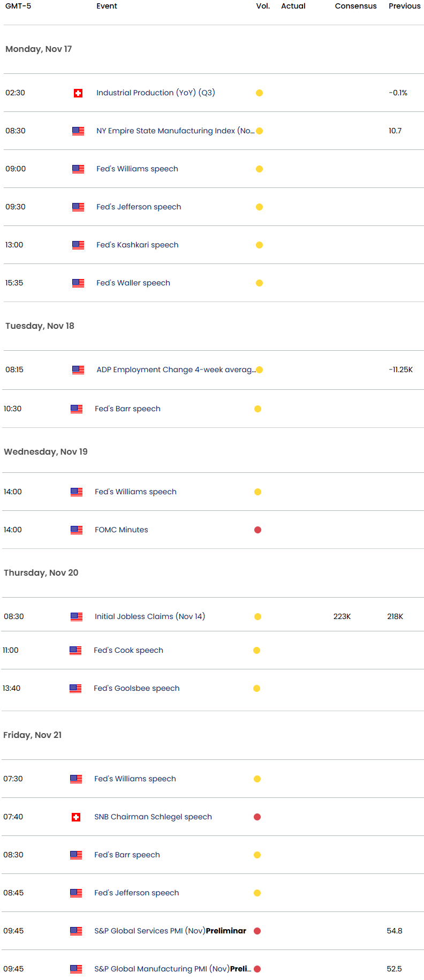Image resolution: width=424 pixels, height=980 pixels.
Task: Open the Industrial Production (YoY) (Q3) event
Action: [155, 93]
